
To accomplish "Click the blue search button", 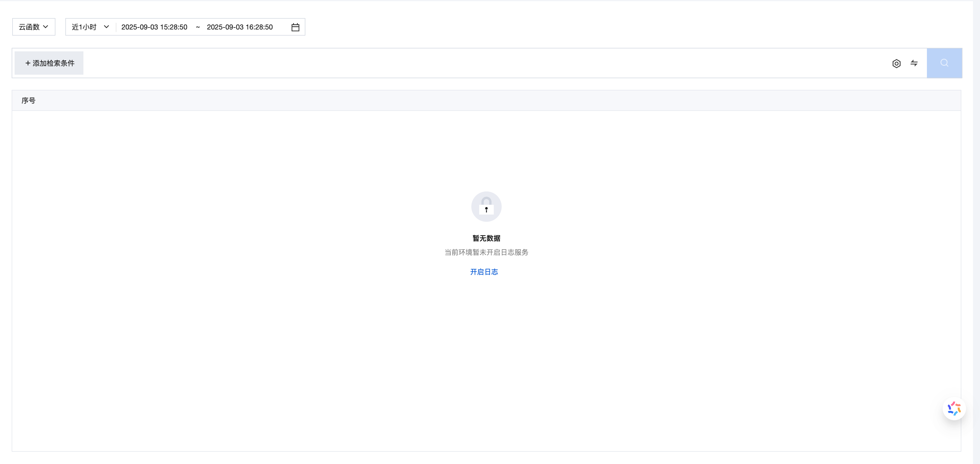I will [x=944, y=63].
